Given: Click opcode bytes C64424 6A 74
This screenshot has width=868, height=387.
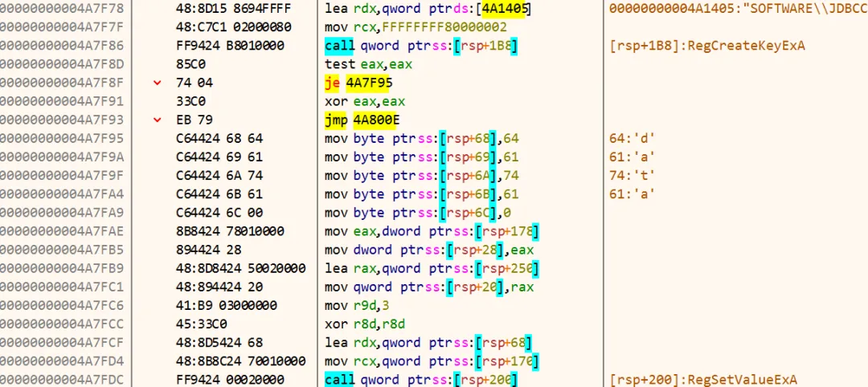Looking at the screenshot, I should point(219,176).
